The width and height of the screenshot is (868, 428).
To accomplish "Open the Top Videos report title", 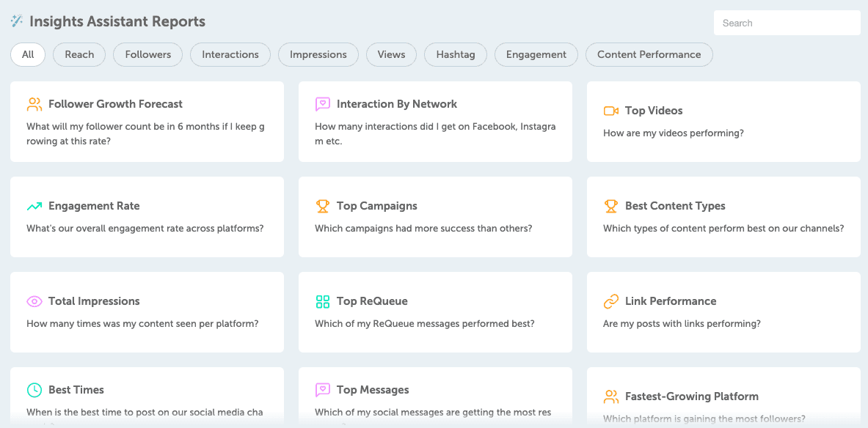I will click(x=654, y=111).
